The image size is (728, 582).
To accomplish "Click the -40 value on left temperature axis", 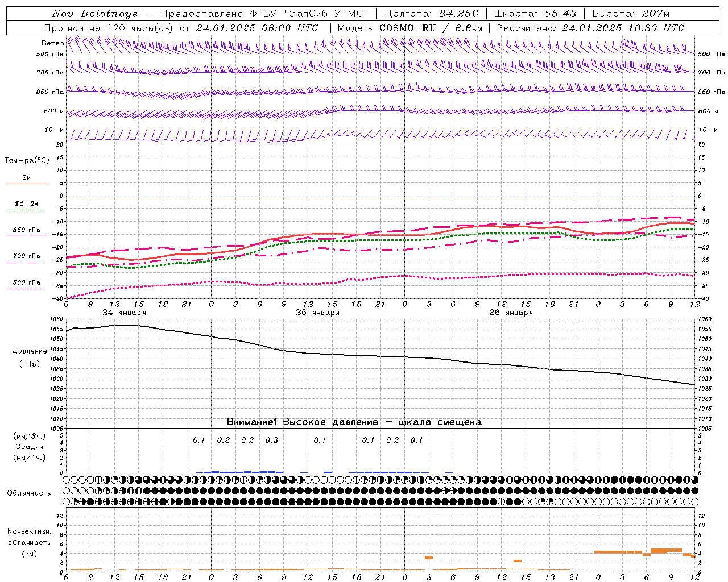I will coord(57,298).
